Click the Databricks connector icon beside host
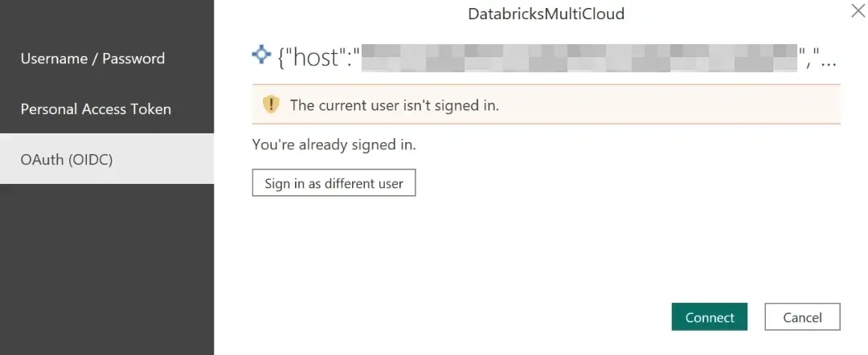This screenshot has height=355, width=868. pyautogui.click(x=261, y=55)
